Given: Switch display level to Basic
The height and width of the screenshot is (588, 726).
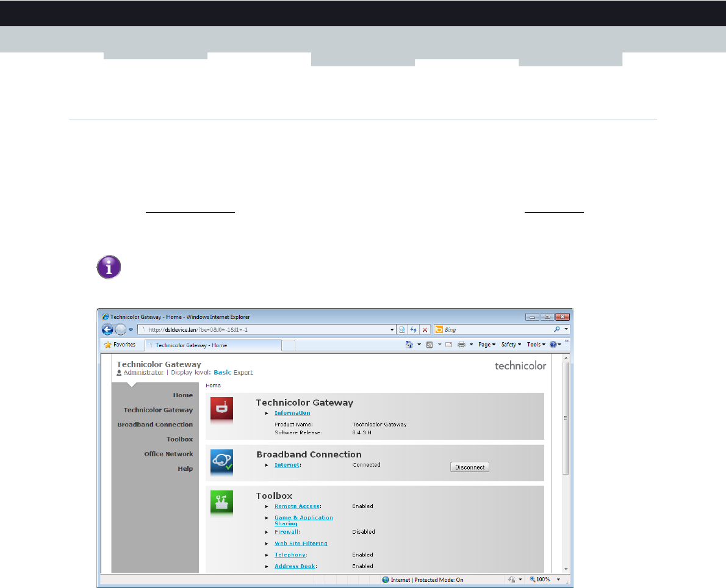Looking at the screenshot, I should pos(222,372).
